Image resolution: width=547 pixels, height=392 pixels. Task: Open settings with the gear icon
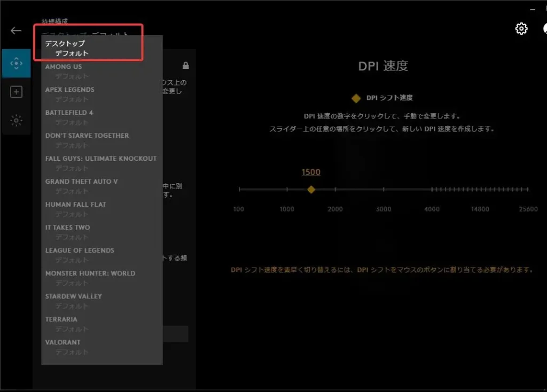pos(521,29)
